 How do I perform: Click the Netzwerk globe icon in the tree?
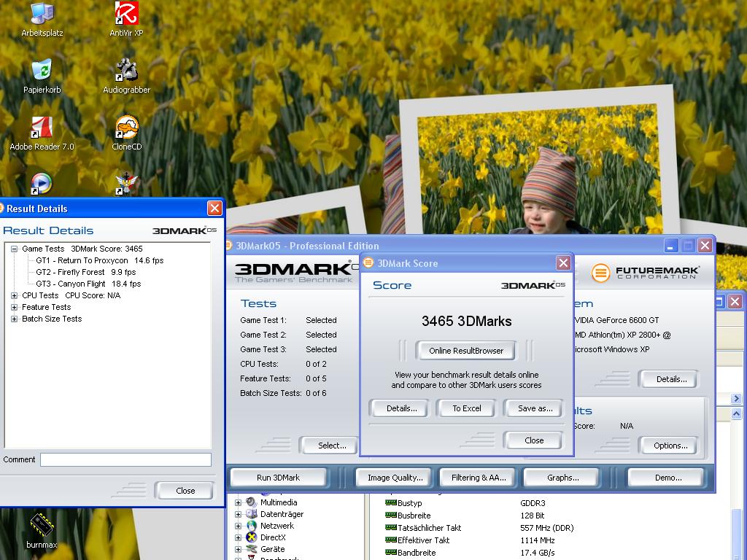pyautogui.click(x=251, y=526)
